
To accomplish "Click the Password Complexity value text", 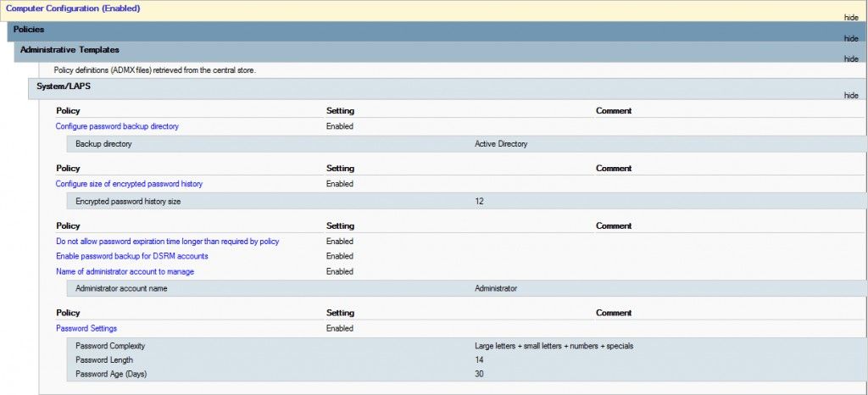I will (x=554, y=346).
